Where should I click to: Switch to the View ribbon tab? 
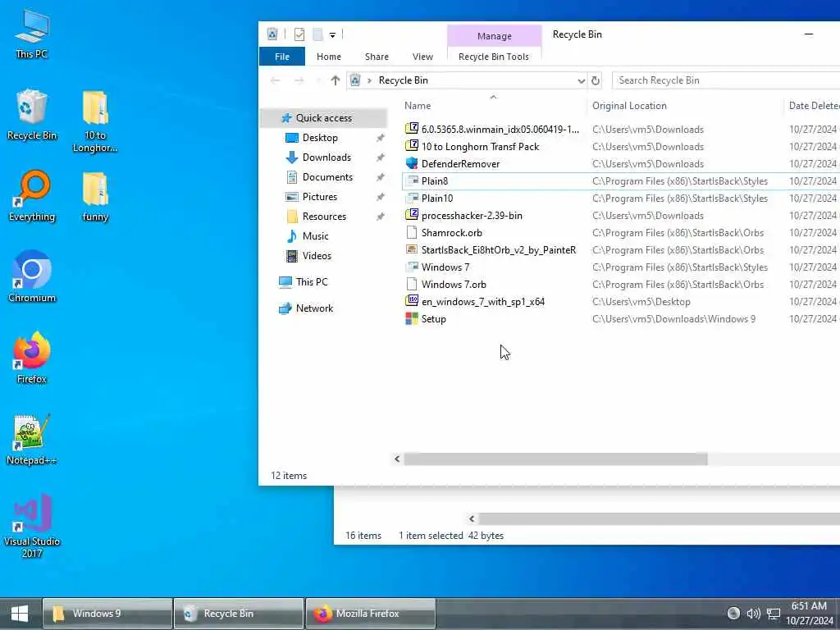(422, 57)
